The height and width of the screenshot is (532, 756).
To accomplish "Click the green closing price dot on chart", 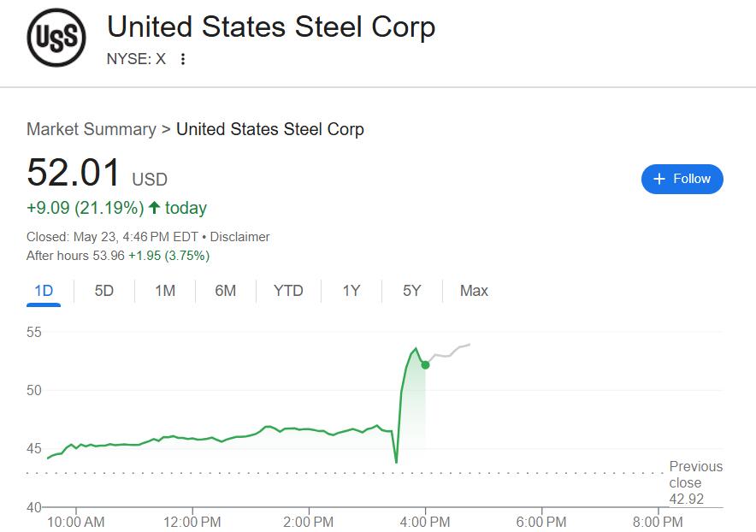I will click(x=425, y=365).
